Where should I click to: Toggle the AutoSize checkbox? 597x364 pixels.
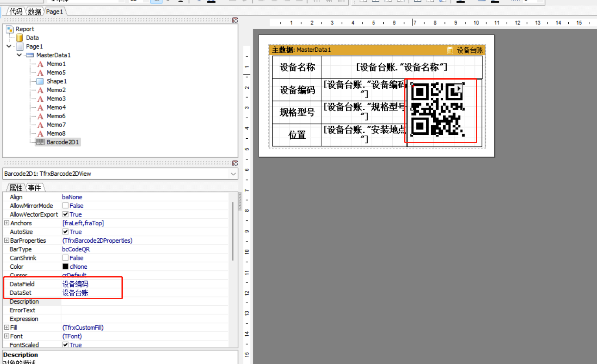[x=65, y=232]
